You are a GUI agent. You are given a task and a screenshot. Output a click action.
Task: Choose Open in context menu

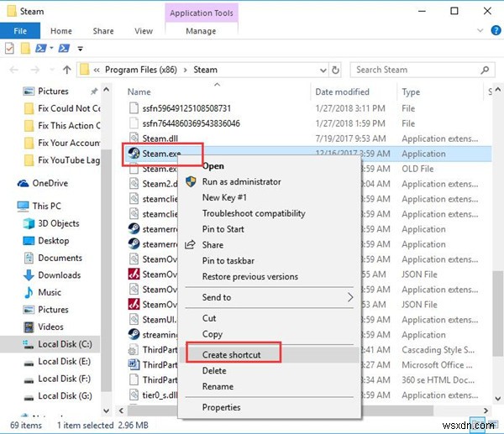click(x=213, y=166)
